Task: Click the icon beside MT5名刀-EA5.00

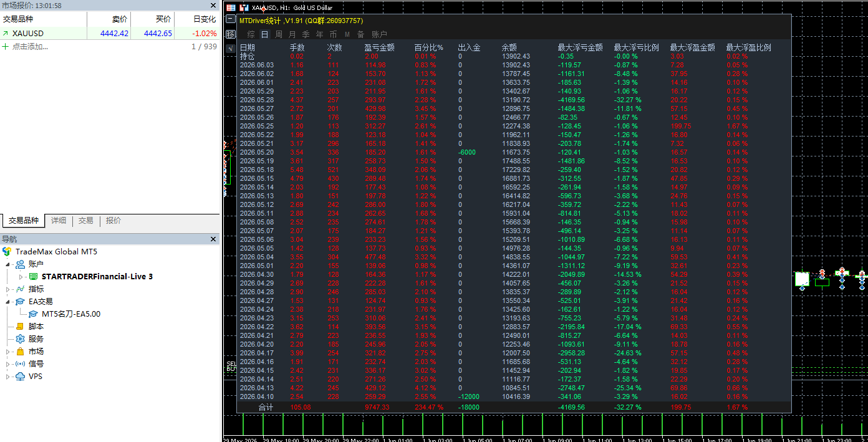Action: (x=33, y=314)
